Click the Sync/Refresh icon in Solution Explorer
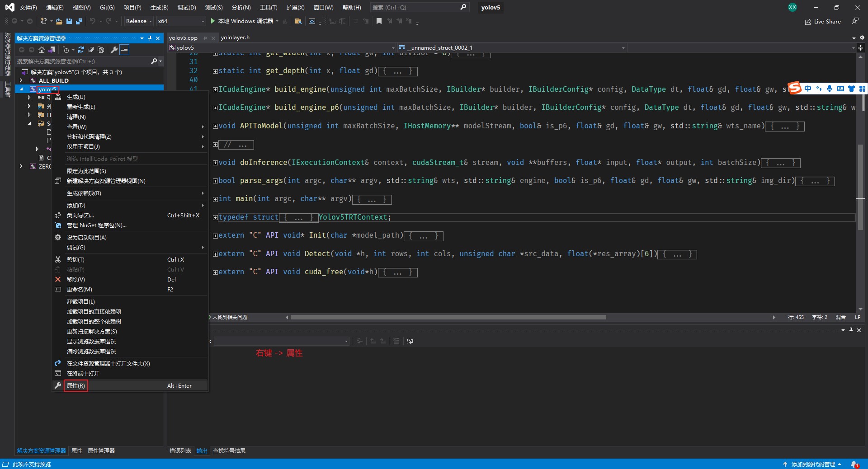The image size is (868, 469). [x=81, y=50]
